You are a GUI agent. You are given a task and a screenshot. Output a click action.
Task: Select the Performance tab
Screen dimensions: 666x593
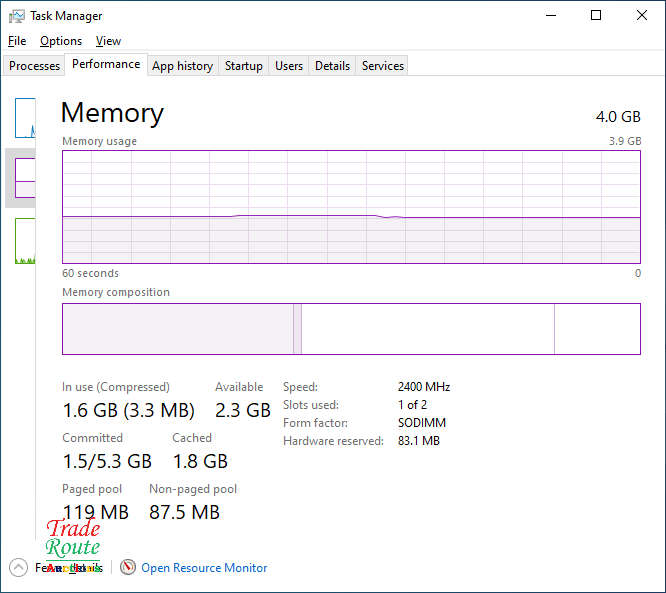click(x=106, y=64)
